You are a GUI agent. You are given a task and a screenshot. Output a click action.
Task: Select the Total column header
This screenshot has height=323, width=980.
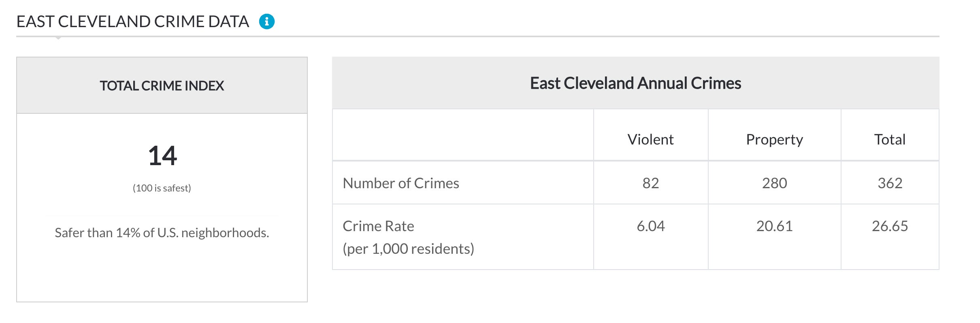coord(890,140)
